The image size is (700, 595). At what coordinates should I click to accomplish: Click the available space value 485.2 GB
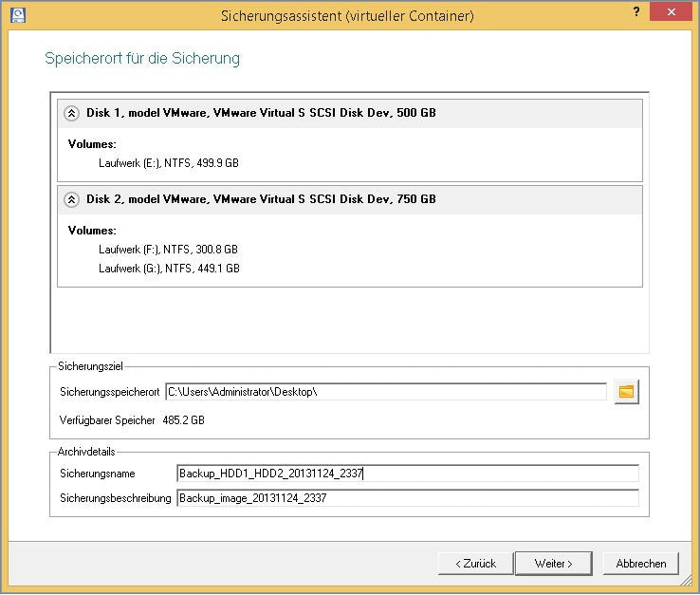[x=183, y=420]
